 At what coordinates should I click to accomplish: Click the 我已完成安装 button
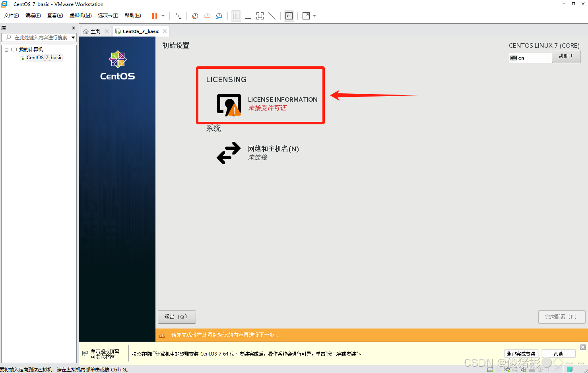(x=521, y=354)
